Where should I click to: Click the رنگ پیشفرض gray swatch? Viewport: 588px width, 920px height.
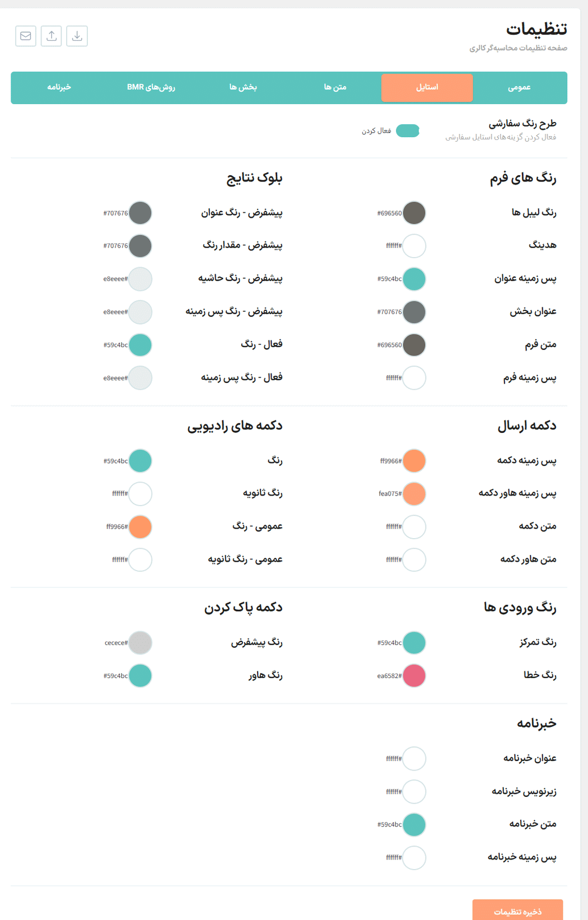click(x=141, y=643)
